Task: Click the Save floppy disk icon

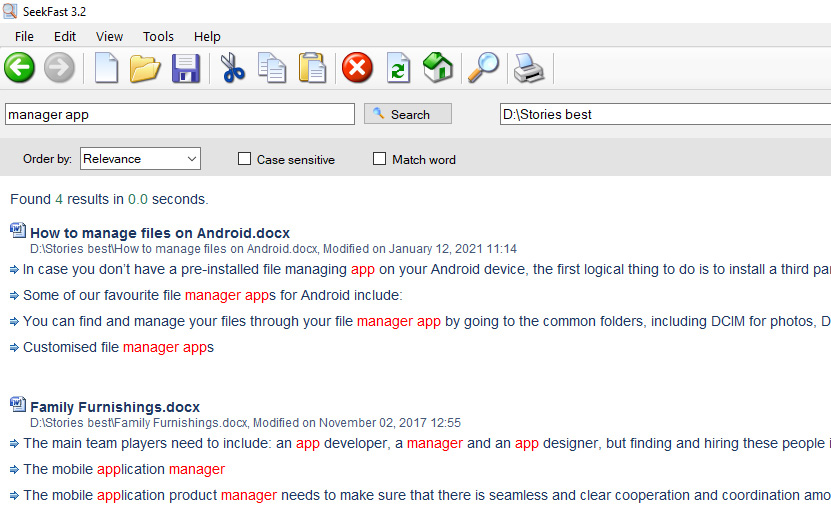Action: pyautogui.click(x=185, y=68)
